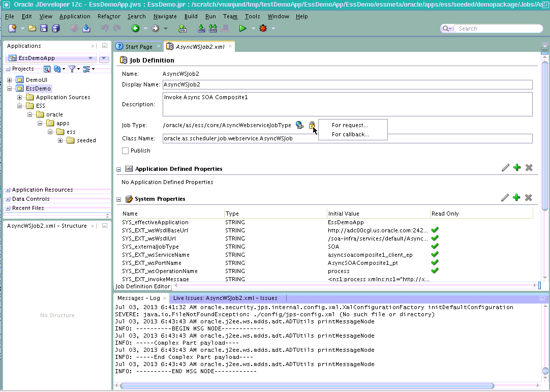Click the Make (single green arrow 0101) icon
Viewport: 550px width, 392px height.
click(x=201, y=28)
